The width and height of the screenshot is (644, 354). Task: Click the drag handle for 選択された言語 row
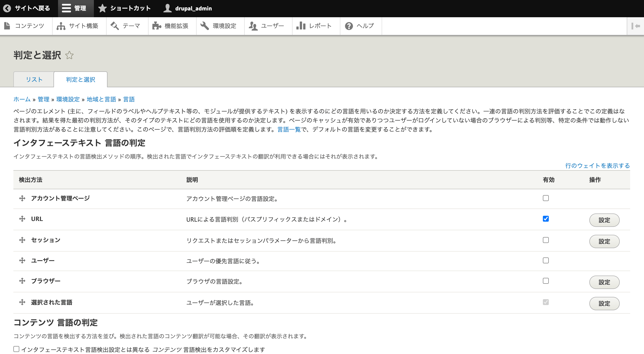click(x=22, y=302)
